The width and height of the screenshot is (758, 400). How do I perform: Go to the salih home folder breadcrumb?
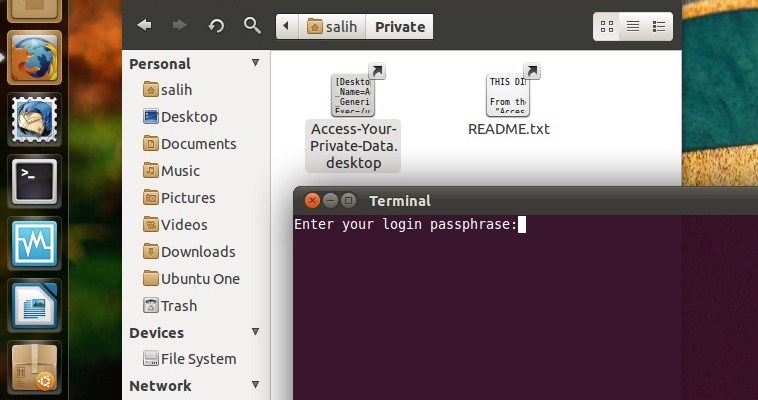tap(332, 27)
